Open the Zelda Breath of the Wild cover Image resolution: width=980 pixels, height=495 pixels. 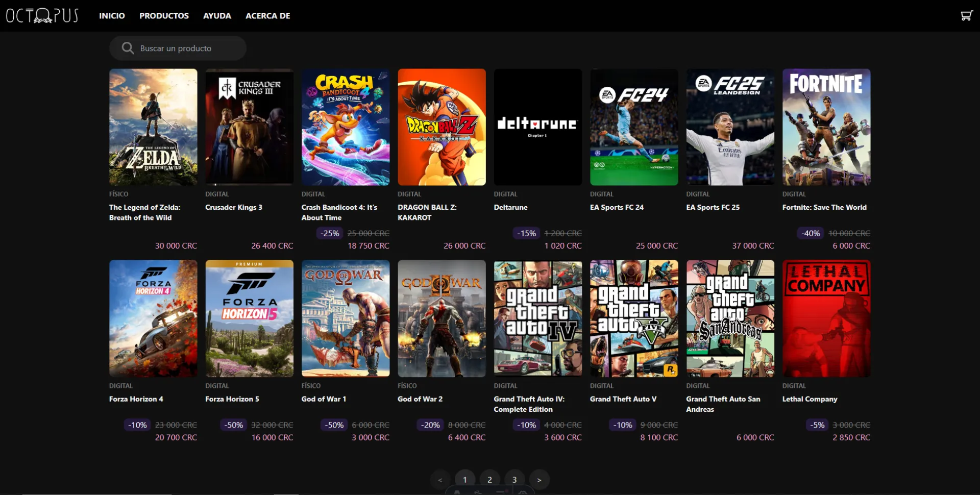pyautogui.click(x=153, y=127)
